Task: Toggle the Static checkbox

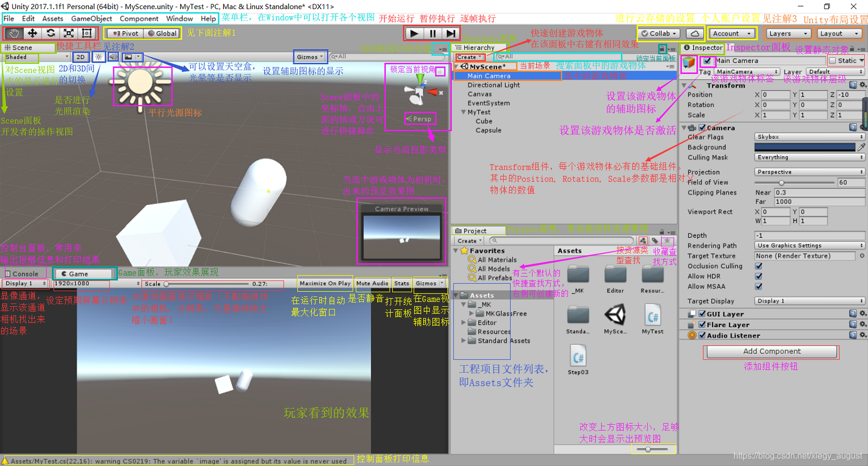Action: point(832,61)
